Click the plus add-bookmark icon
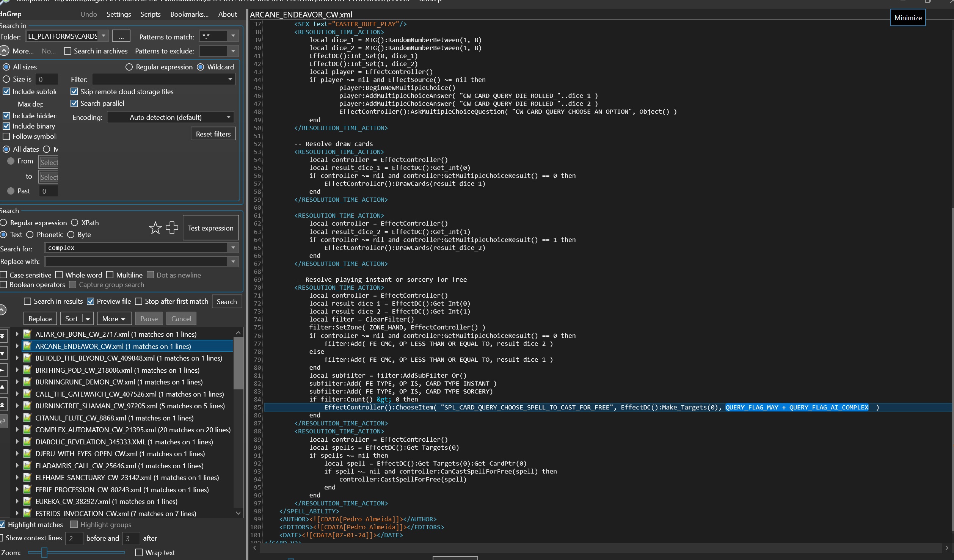Viewport: 954px width, 560px height. point(172,227)
